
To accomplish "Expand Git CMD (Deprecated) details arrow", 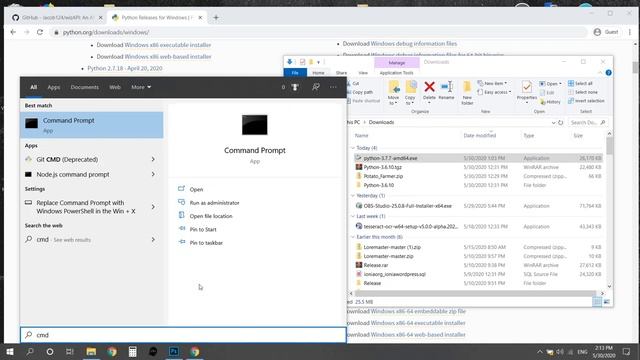I will click(x=153, y=159).
